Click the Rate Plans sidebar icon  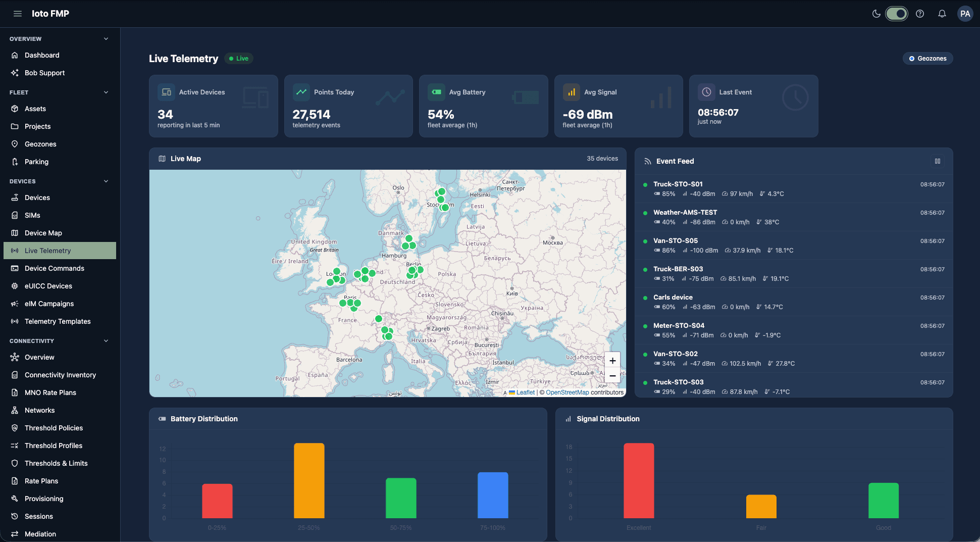(x=15, y=481)
